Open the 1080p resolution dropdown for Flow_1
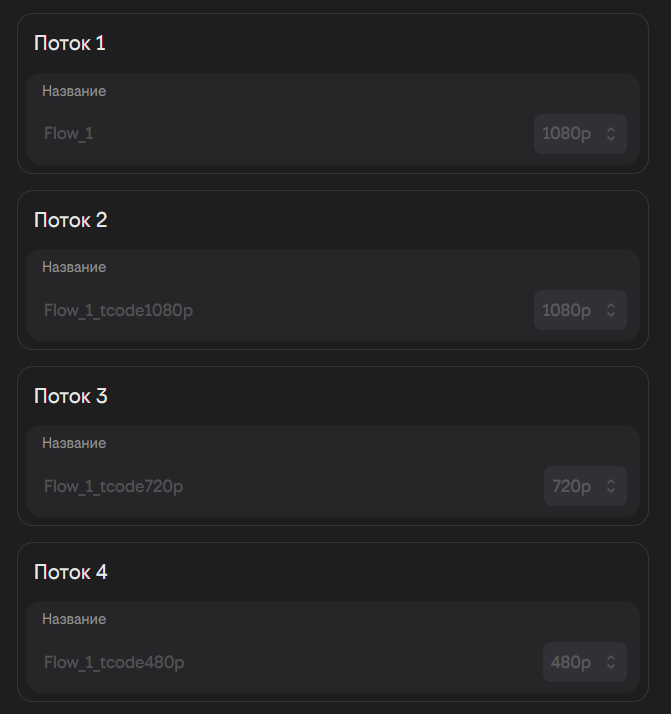The width and height of the screenshot is (671, 714). point(579,134)
